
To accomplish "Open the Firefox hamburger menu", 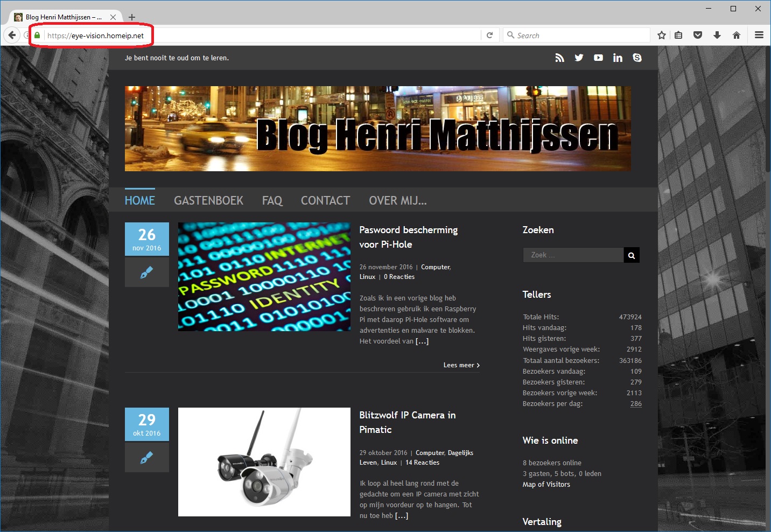I will 759,35.
